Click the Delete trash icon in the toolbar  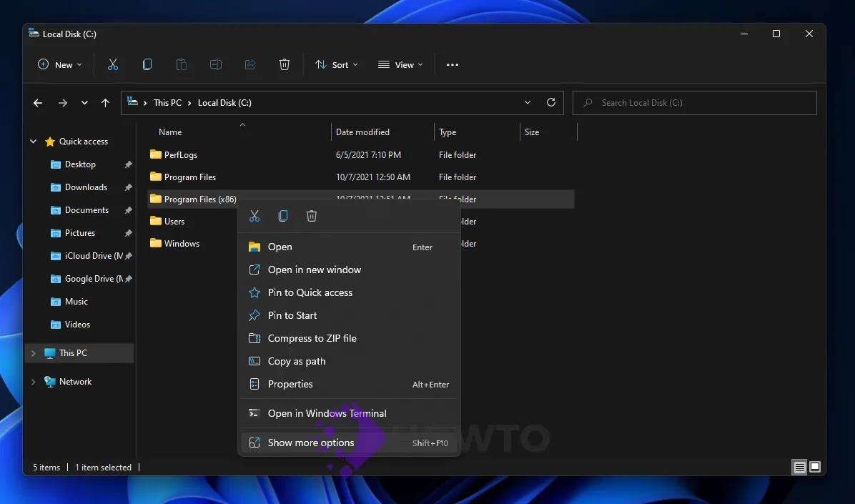285,64
